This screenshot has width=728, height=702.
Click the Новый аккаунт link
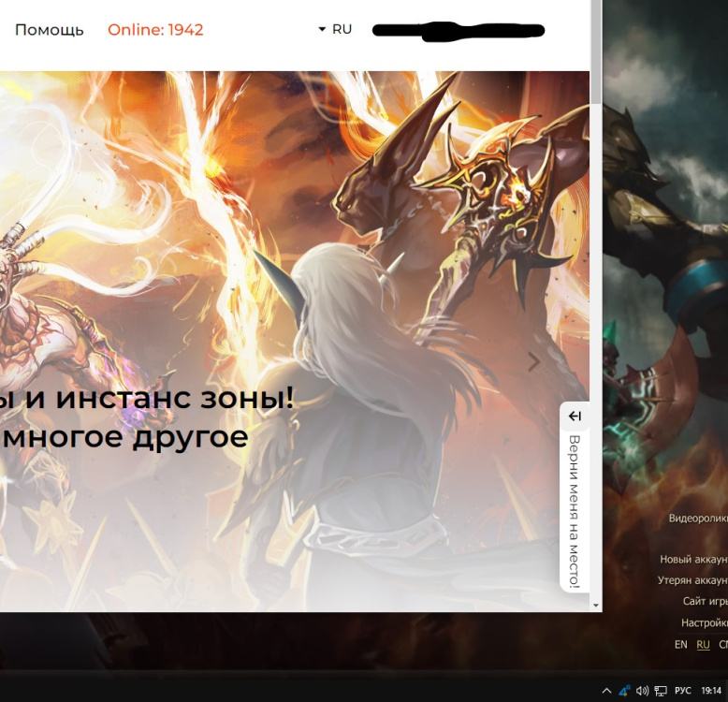click(x=693, y=559)
